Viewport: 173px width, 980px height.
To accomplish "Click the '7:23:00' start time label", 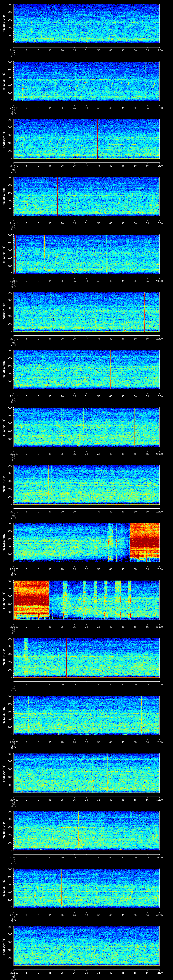I will point(14,454).
